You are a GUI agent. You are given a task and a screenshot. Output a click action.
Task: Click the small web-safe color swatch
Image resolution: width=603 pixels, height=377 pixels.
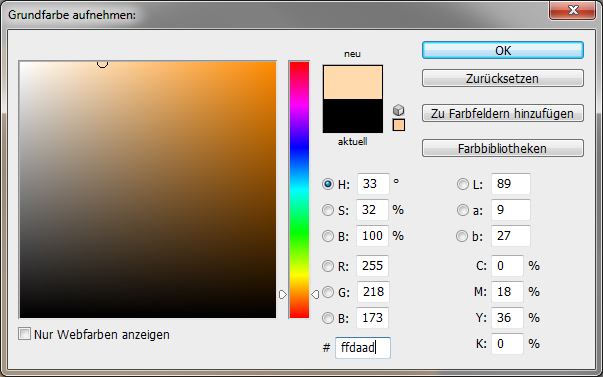click(399, 125)
